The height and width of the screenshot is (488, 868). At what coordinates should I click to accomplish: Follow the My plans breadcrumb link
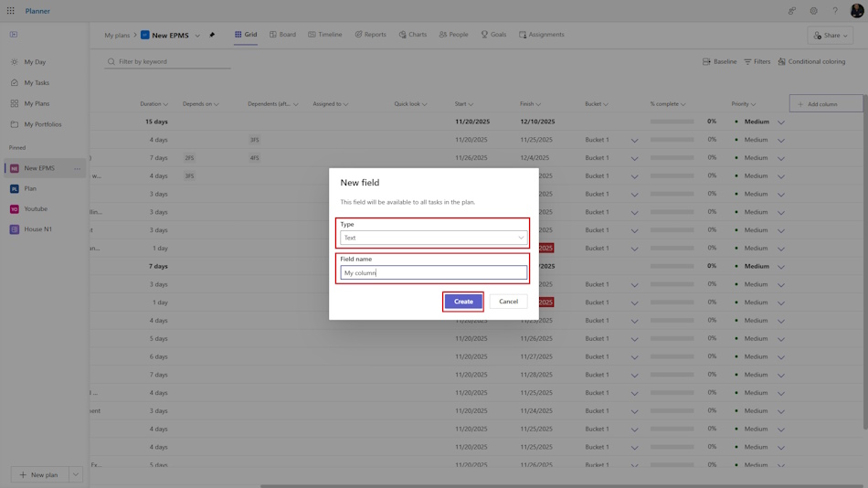[117, 35]
